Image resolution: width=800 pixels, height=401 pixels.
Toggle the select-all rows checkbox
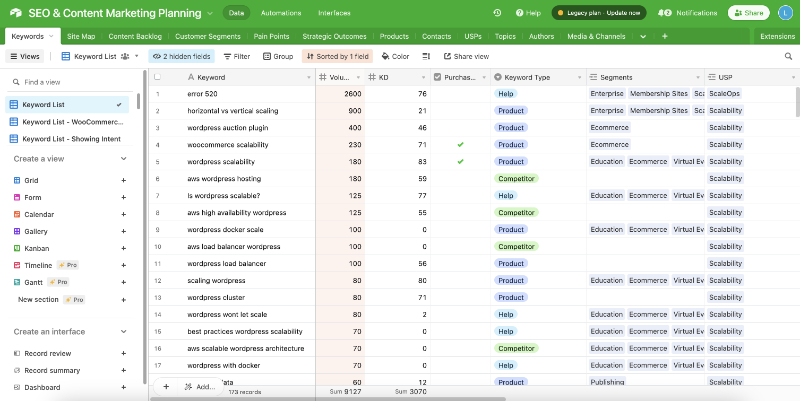(157, 77)
